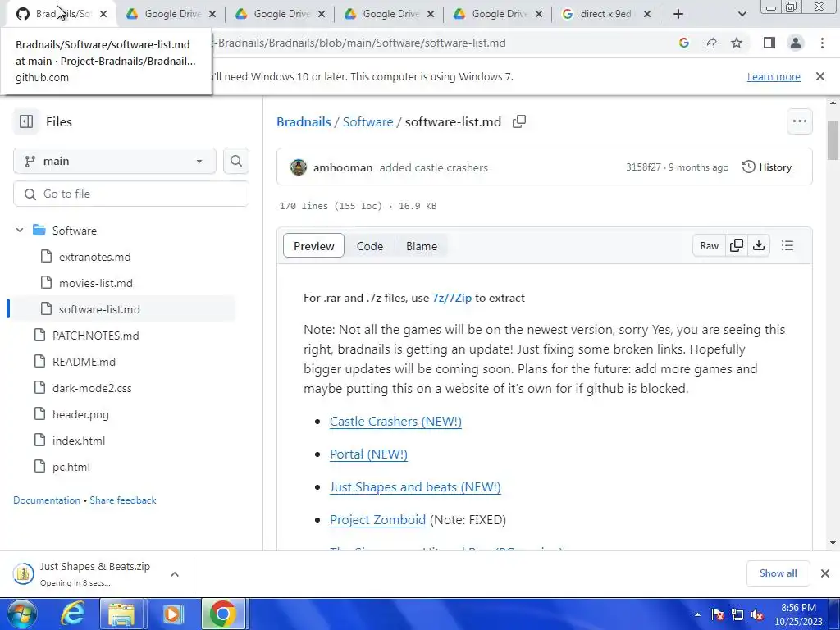Click amhooman username link
The height and width of the screenshot is (630, 840).
343,167
